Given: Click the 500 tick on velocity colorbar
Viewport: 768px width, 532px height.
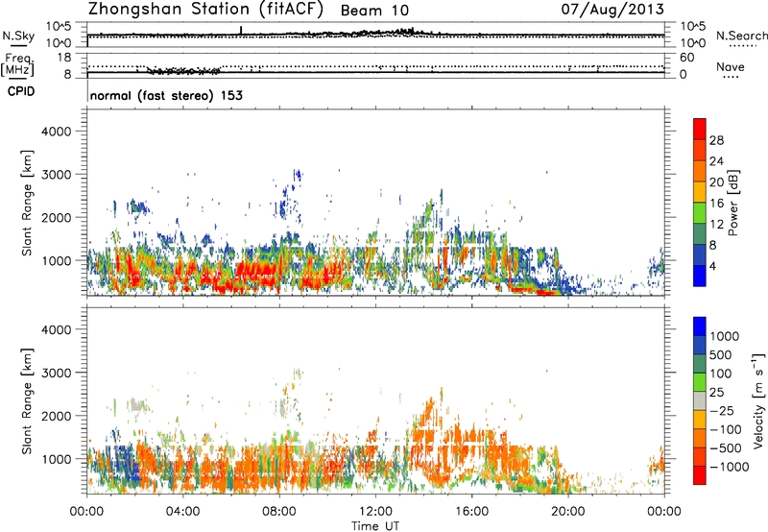Looking at the screenshot, I should 721,354.
